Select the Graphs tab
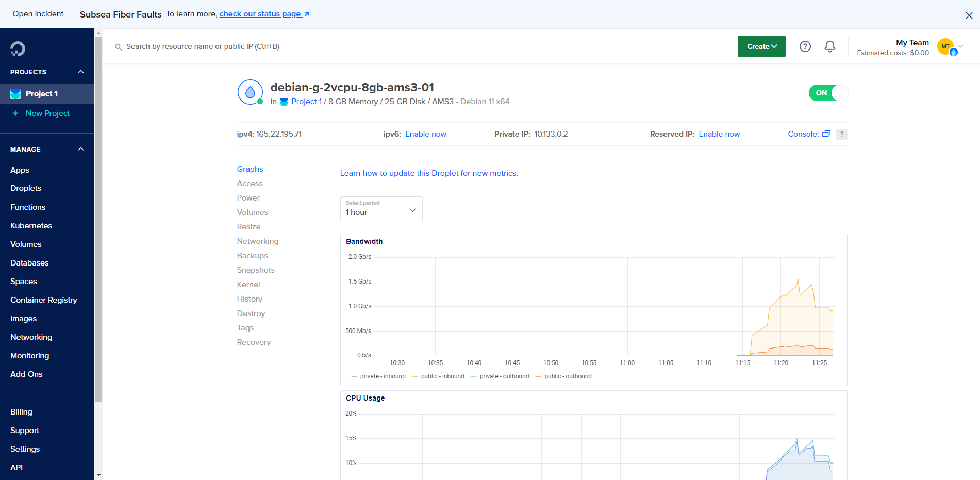This screenshot has width=980, height=480. 250,169
